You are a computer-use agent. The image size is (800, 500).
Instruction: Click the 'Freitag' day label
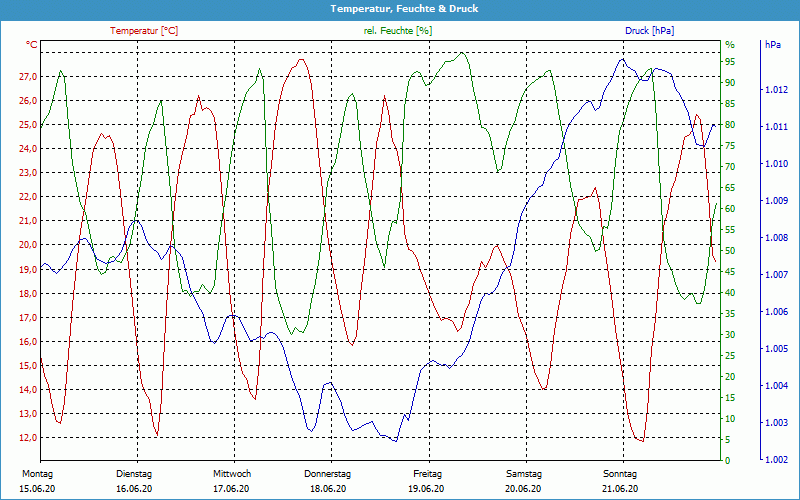coord(428,474)
